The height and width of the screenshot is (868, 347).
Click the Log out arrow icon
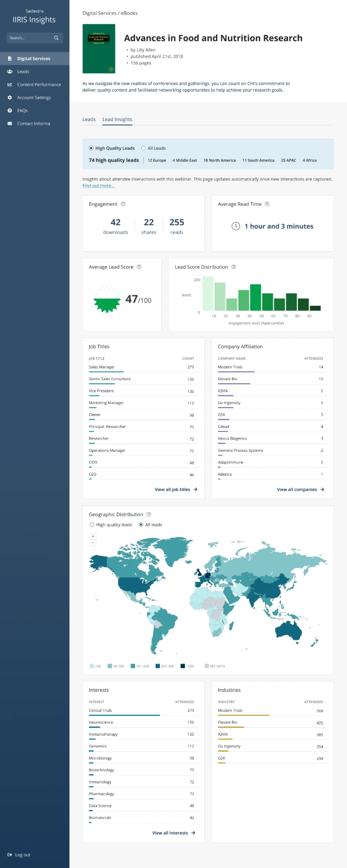pyautogui.click(x=10, y=855)
